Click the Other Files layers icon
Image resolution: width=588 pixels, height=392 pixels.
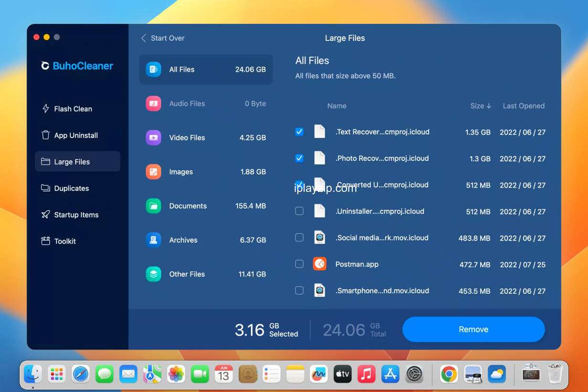pyautogui.click(x=153, y=274)
